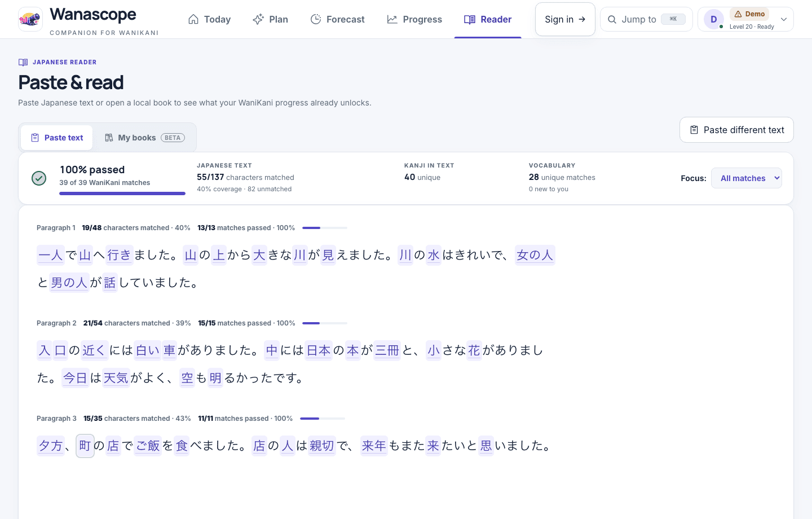The image size is (812, 519).
Task: Open the Today page
Action: click(x=209, y=19)
